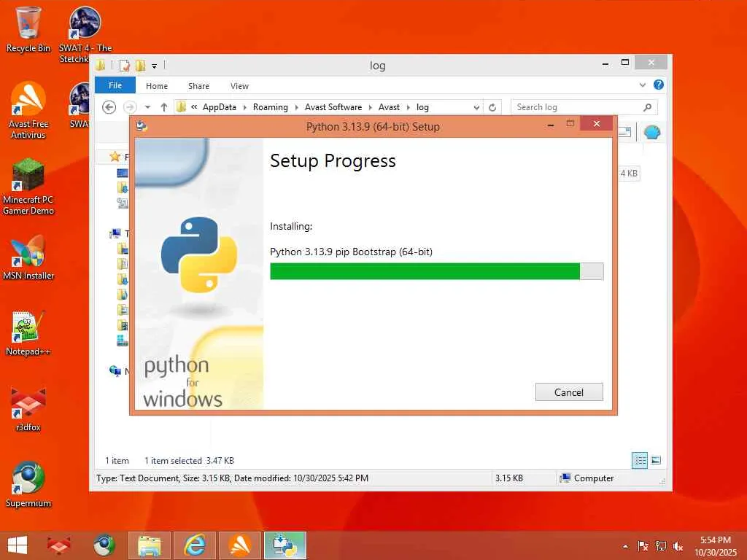
Task: Click the Python pip Bootstrap progress bar
Action: (436, 271)
